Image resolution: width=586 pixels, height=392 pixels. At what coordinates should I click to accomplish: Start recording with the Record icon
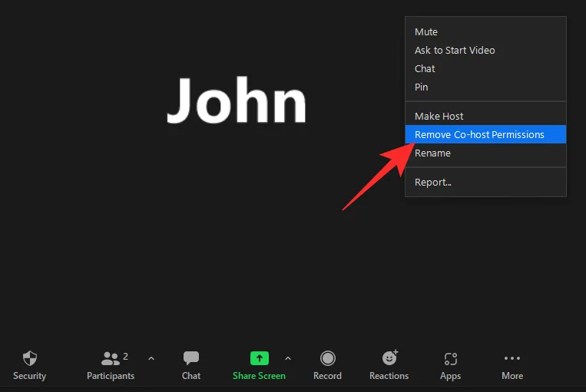tap(328, 358)
